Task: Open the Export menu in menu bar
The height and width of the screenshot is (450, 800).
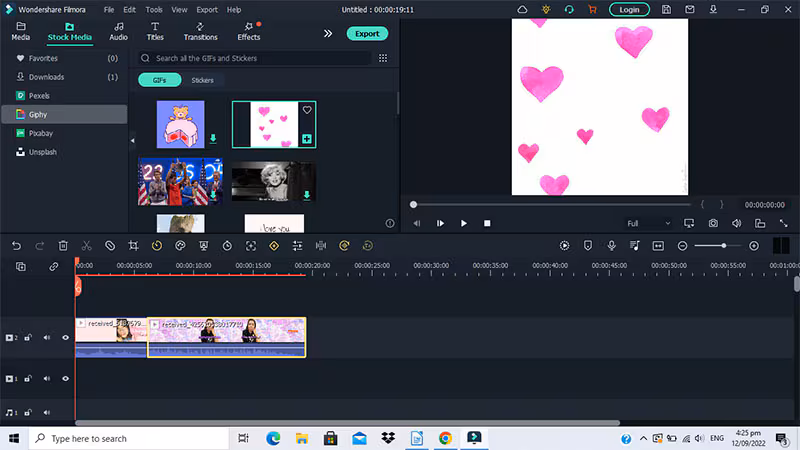Action: tap(207, 10)
